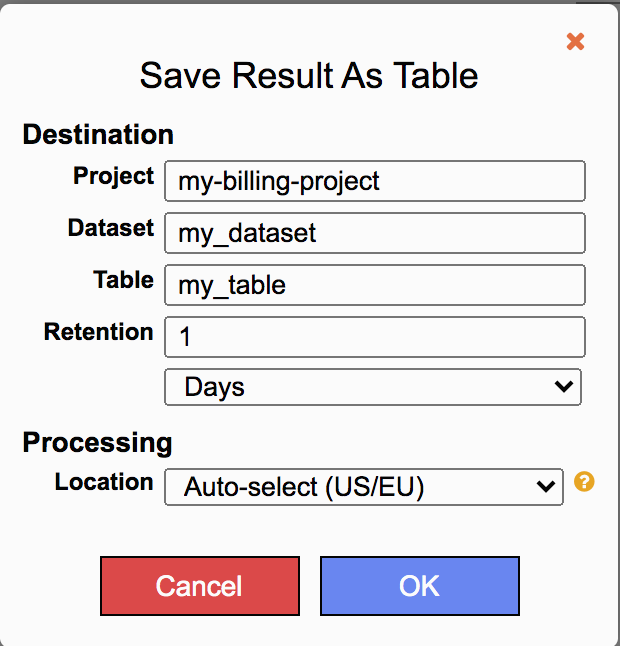The height and width of the screenshot is (646, 620).
Task: Click the Save Result As Table title
Action: [x=309, y=75]
